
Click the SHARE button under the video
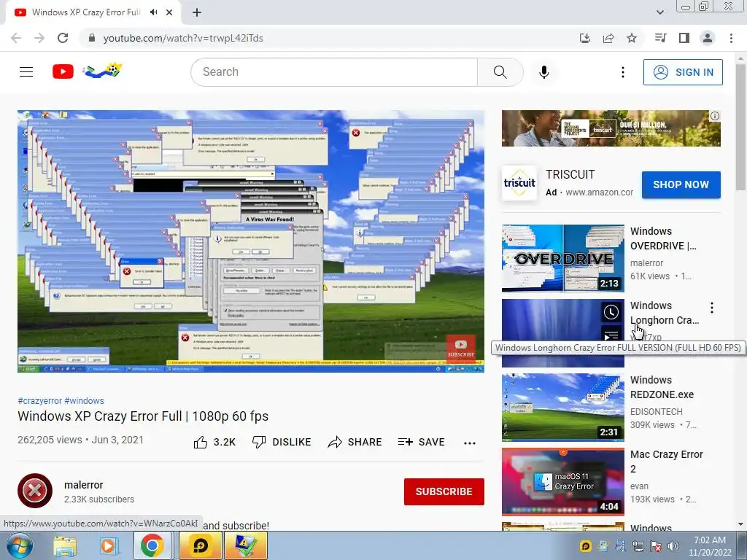point(355,443)
